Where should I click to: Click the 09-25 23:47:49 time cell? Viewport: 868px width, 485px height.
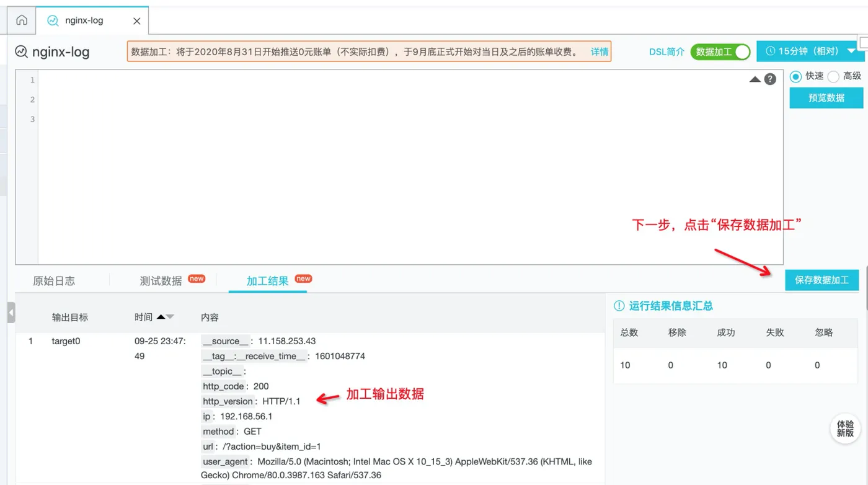(x=160, y=349)
